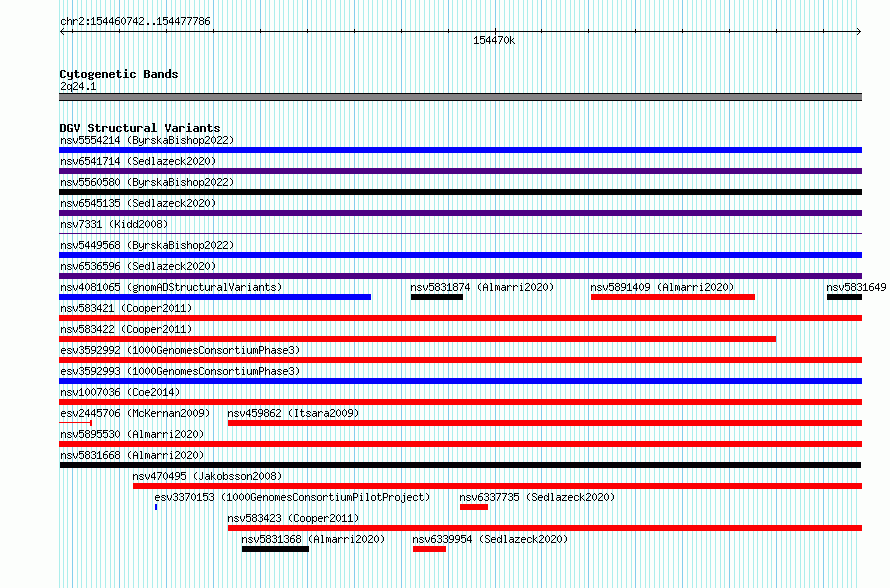Click the tiny blue mark under esv3370153
The width and height of the screenshot is (890, 588).
156,507
